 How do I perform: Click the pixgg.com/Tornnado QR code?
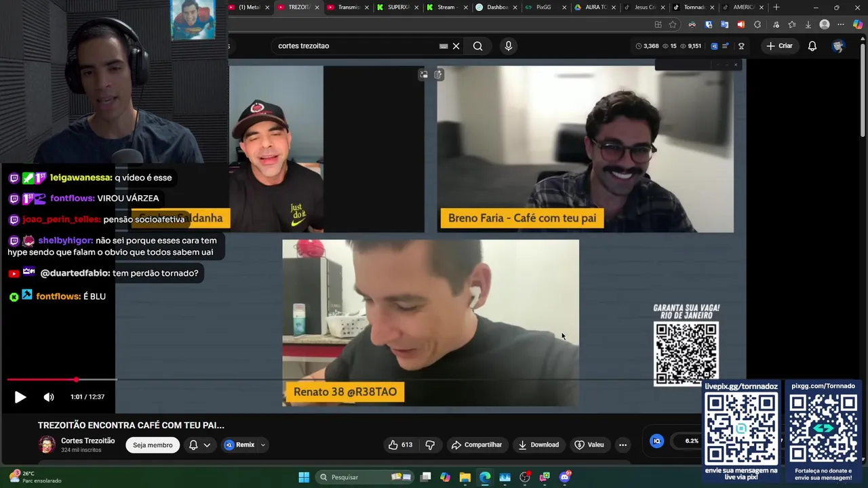pos(823,428)
